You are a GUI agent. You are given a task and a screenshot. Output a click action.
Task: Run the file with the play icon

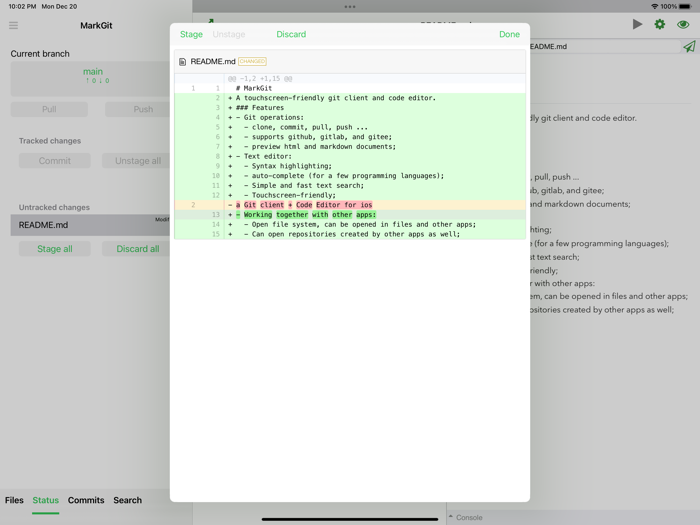point(637,25)
